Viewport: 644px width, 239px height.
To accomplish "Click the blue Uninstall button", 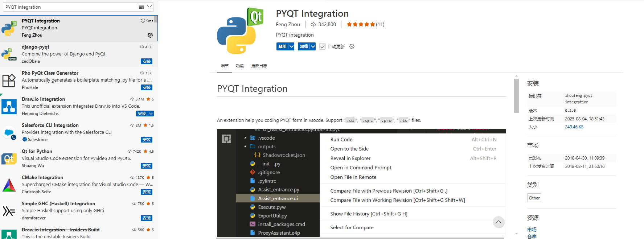I will [x=304, y=46].
